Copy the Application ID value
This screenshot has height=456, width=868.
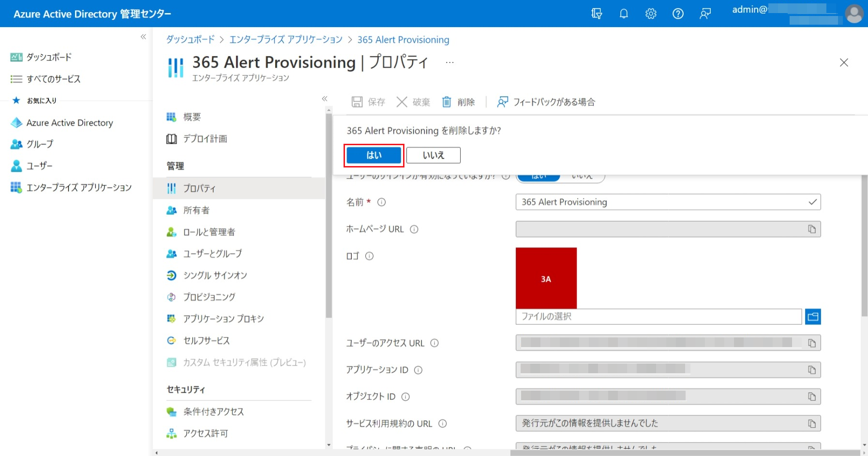point(811,370)
